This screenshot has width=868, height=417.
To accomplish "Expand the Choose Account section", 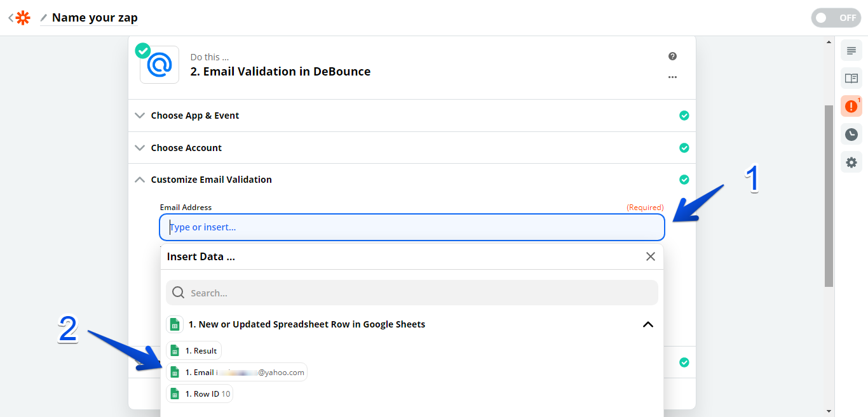I will pos(186,148).
